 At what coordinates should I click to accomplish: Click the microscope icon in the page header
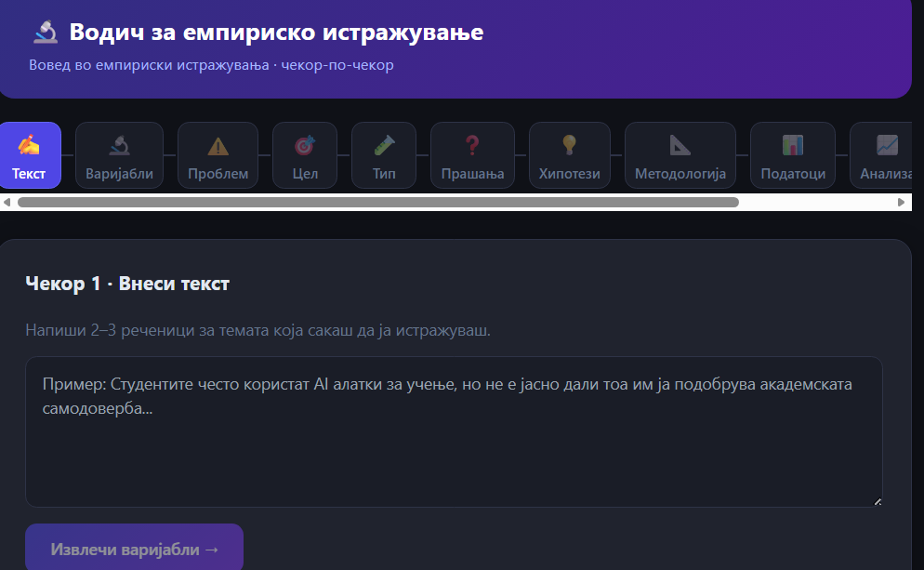point(45,33)
